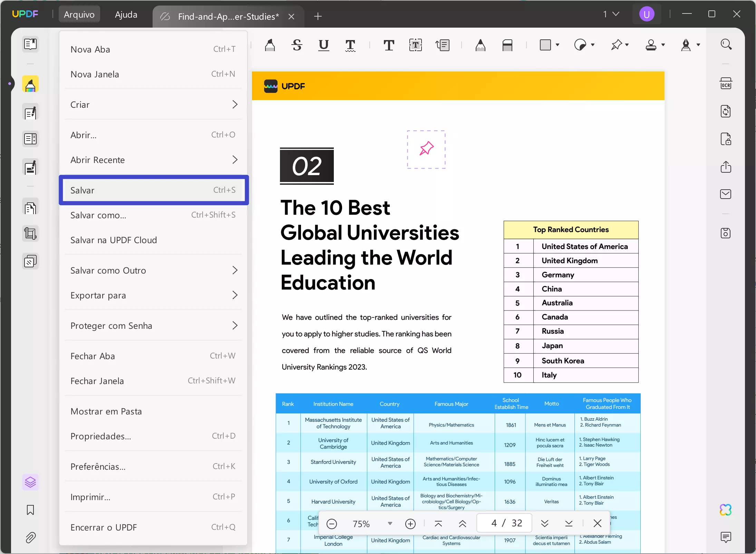Click the page number field showing 4
756x554 pixels.
pyautogui.click(x=494, y=523)
